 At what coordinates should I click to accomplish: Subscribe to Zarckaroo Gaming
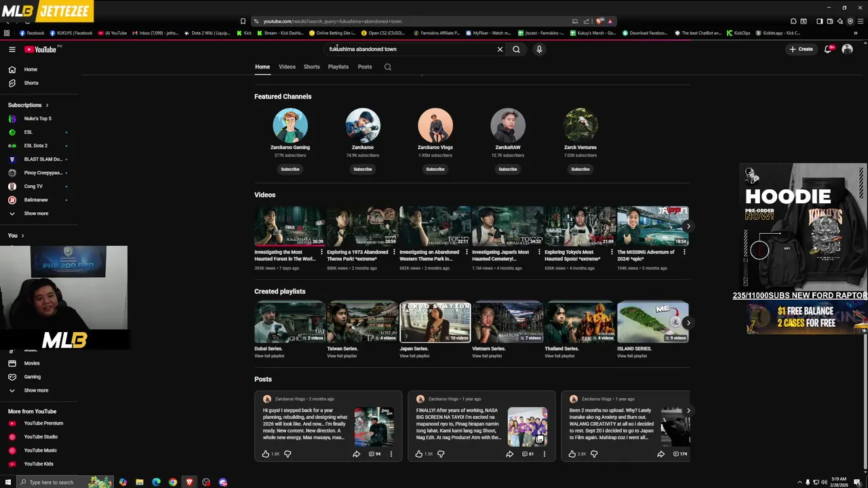coord(290,169)
